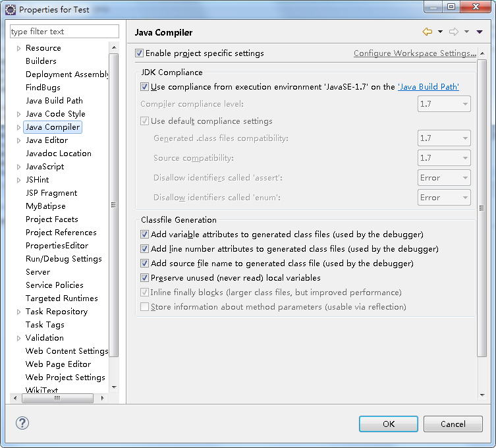
Task: Open the view menu triangle in header
Action: (480, 32)
